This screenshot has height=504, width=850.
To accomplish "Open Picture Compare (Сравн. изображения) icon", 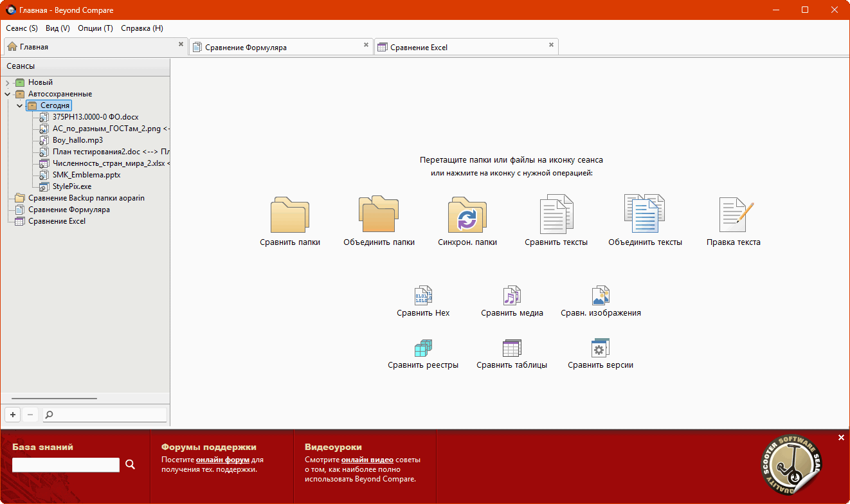I will coord(601,296).
